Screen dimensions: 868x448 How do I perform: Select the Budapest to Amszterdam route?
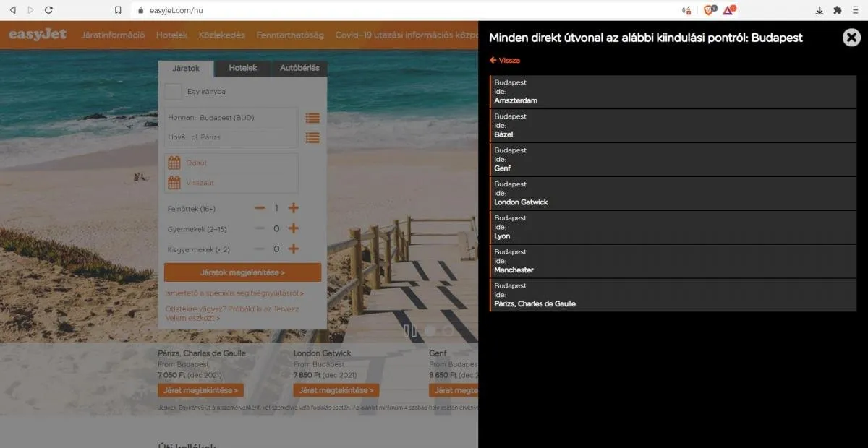[x=673, y=92]
